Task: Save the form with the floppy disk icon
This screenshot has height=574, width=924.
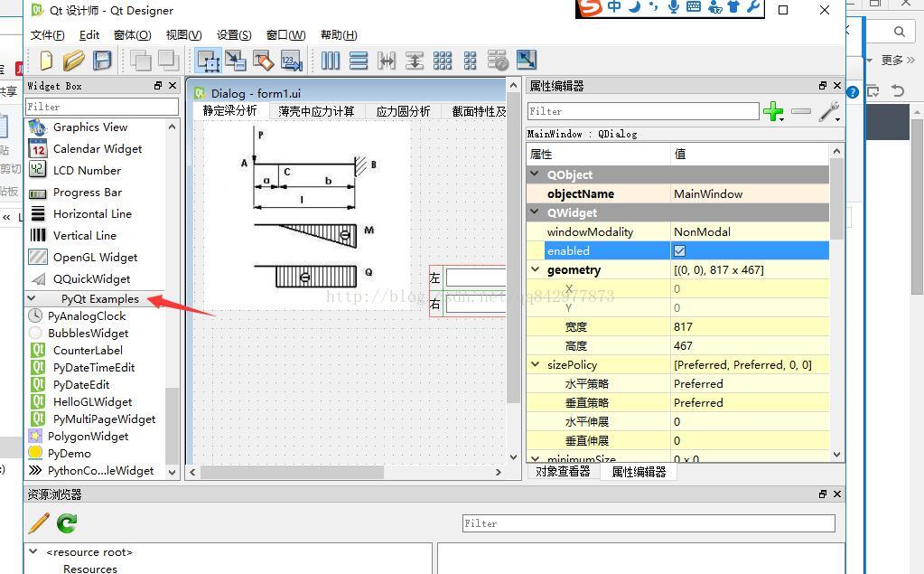Action: click(102, 61)
